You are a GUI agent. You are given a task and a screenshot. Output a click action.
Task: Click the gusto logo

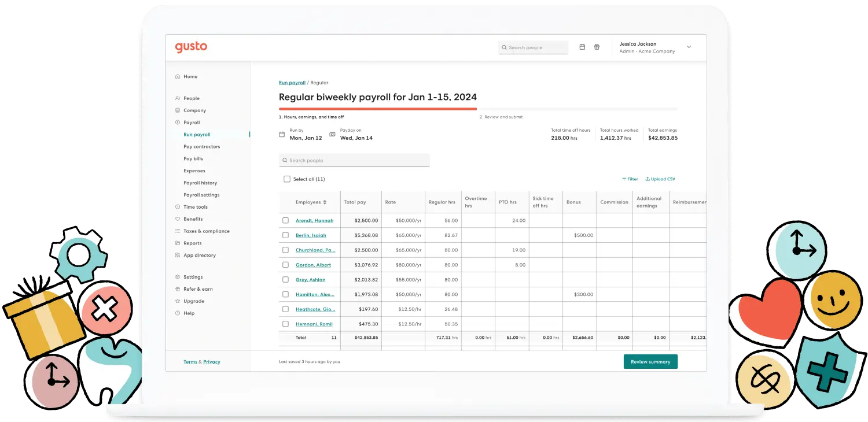click(x=191, y=47)
